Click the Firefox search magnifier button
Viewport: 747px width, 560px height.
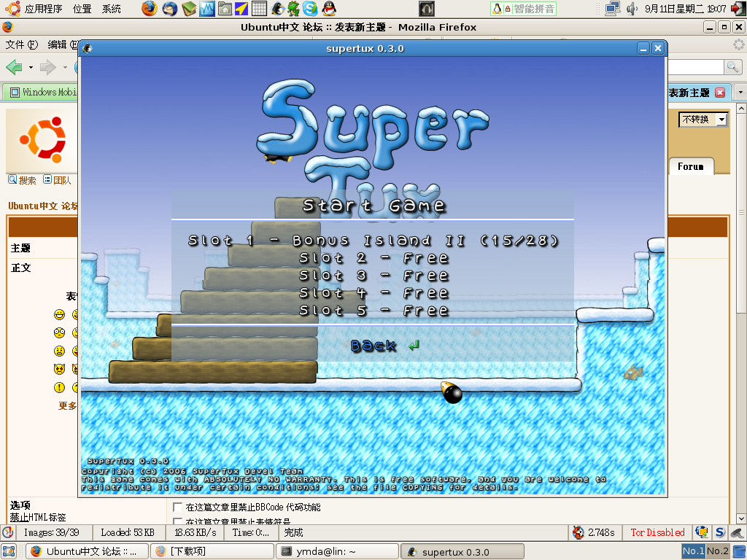[x=732, y=67]
